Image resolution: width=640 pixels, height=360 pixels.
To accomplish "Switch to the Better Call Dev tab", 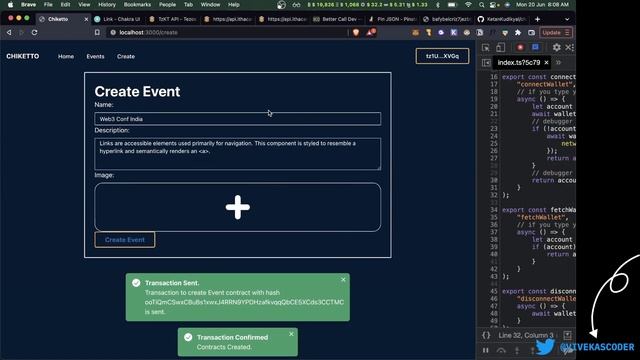I will pos(339,19).
